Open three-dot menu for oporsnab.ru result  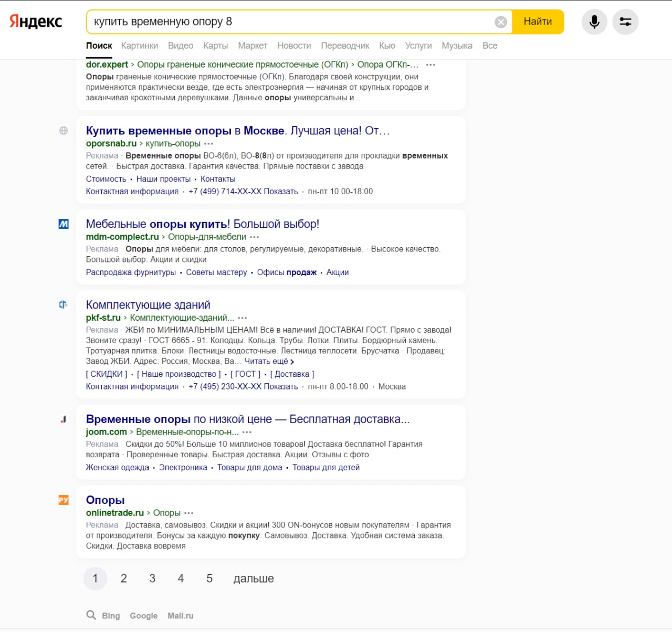[x=208, y=144]
